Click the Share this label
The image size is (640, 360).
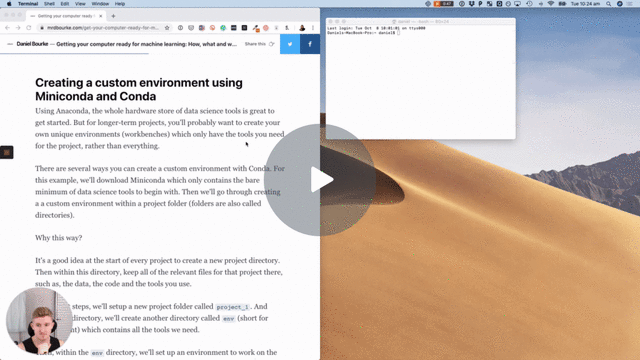point(255,44)
